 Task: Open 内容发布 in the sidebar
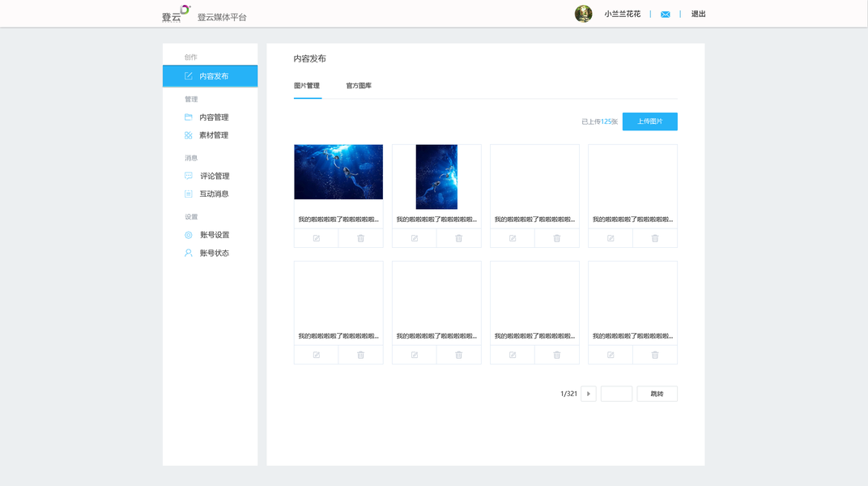pos(210,76)
